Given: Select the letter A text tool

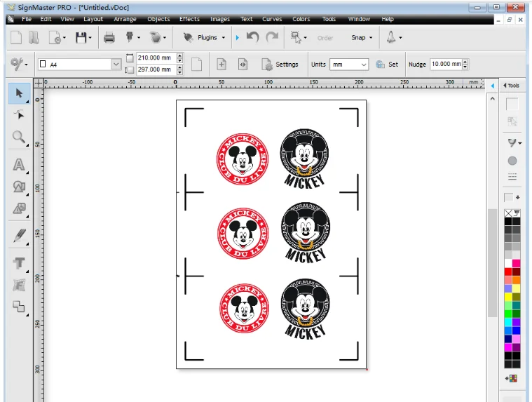Looking at the screenshot, I should [19, 165].
